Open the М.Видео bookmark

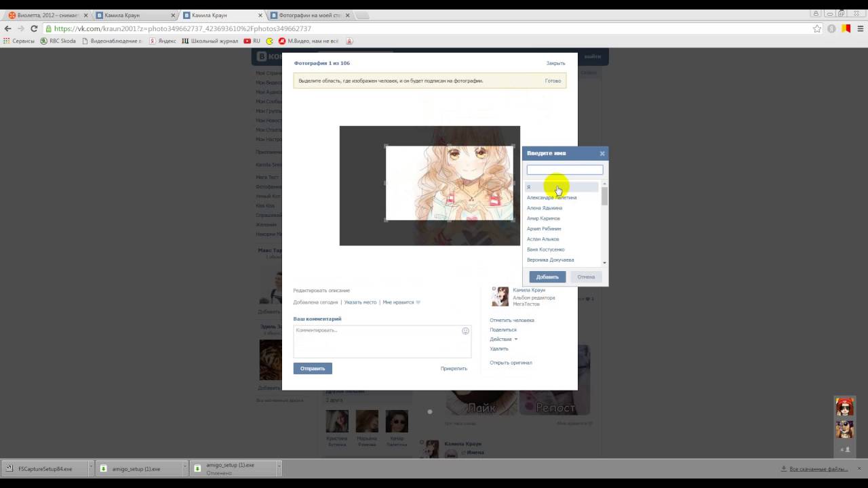(309, 41)
